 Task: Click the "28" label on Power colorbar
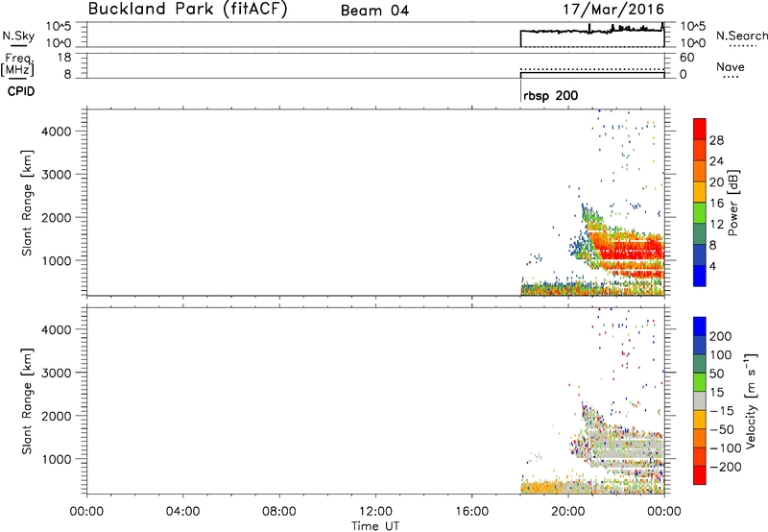[716, 140]
